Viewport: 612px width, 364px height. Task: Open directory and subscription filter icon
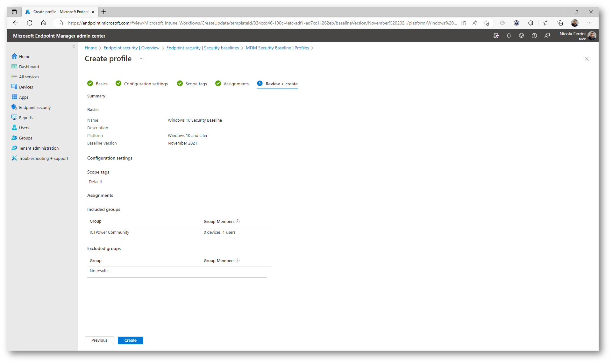(496, 36)
